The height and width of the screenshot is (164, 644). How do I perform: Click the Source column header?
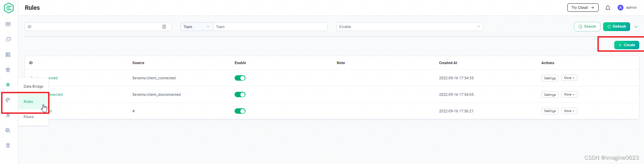pos(138,63)
